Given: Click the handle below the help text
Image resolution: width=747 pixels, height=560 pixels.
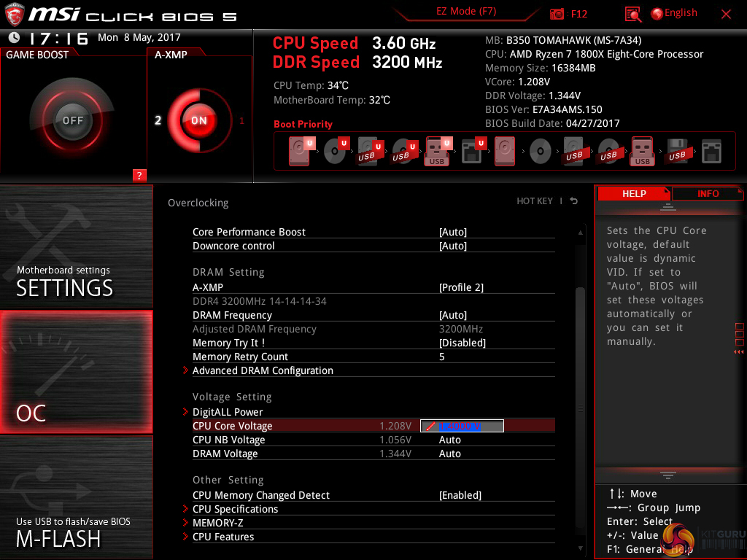Looking at the screenshot, I should pos(668,475).
